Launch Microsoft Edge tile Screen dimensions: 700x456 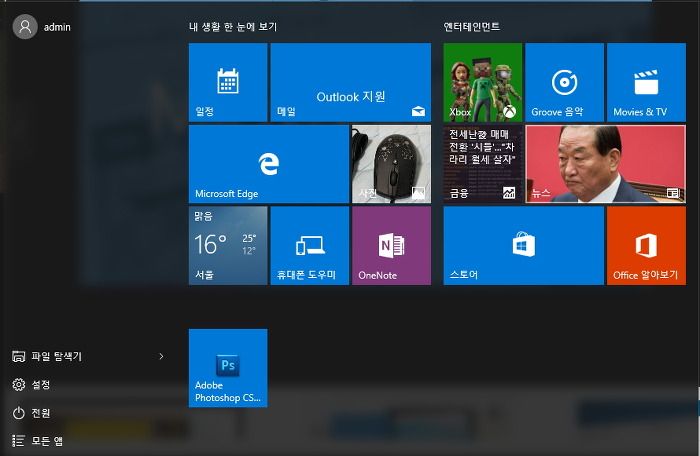[269, 164]
